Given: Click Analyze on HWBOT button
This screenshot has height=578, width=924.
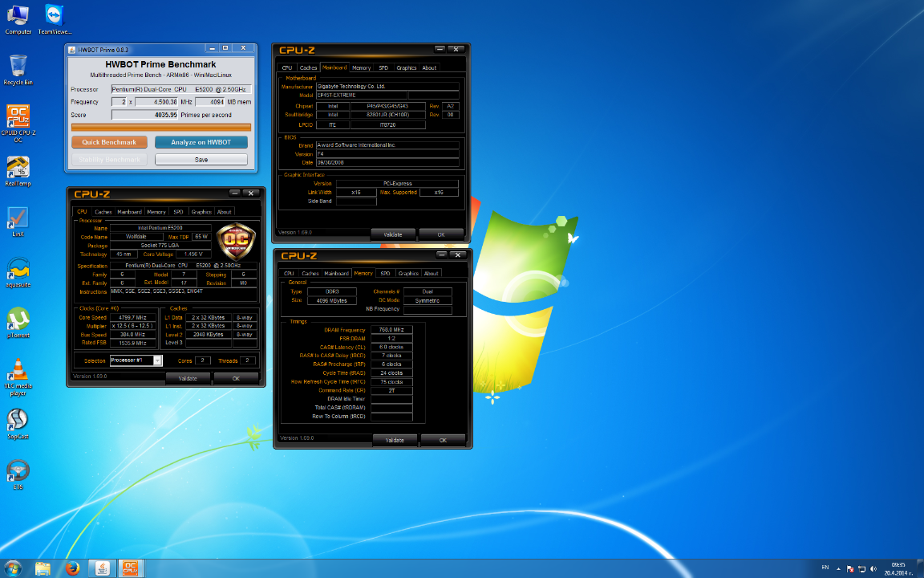Looking at the screenshot, I should [x=201, y=142].
